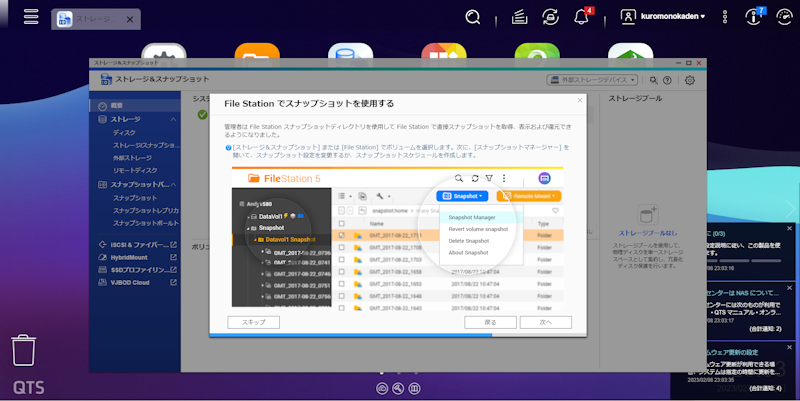Open the search magnifier in top bar

coord(473,17)
